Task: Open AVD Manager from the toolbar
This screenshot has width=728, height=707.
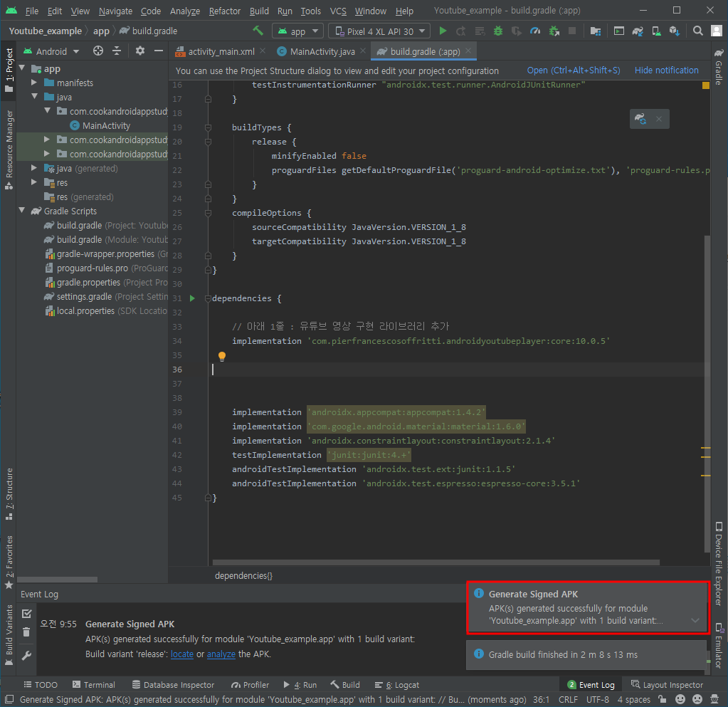Action: click(x=656, y=31)
